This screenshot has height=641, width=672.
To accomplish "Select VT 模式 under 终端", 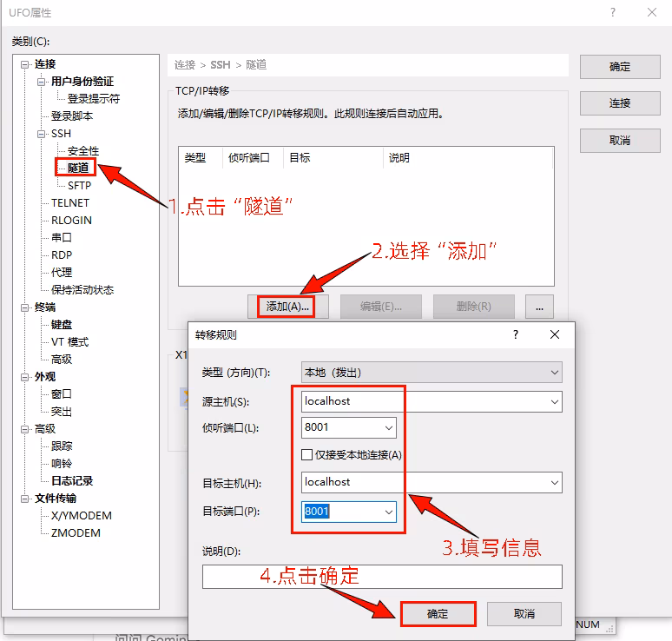I will [69, 342].
